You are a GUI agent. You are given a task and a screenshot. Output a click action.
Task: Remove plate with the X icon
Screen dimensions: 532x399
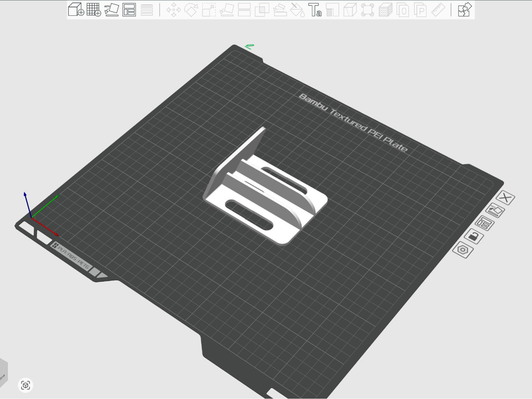point(505,198)
